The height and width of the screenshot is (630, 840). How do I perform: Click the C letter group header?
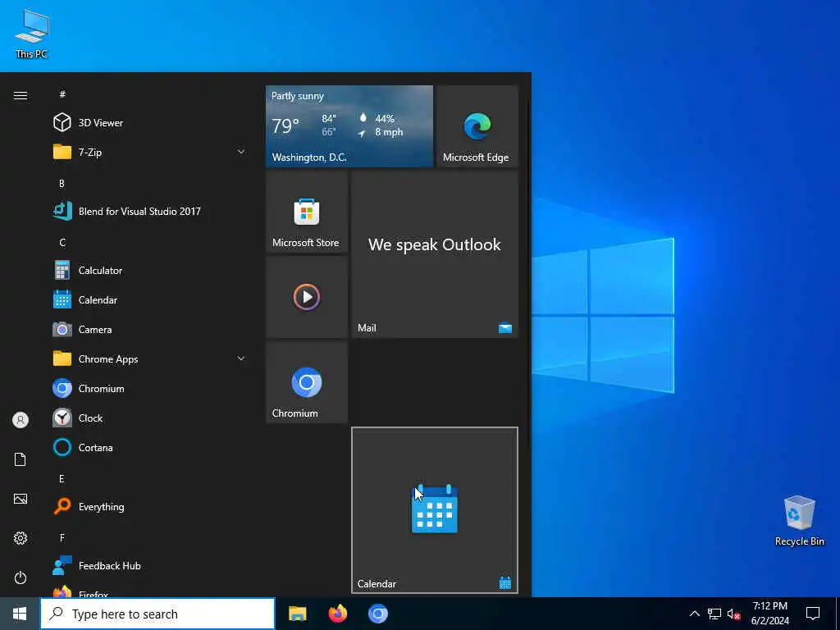62,243
